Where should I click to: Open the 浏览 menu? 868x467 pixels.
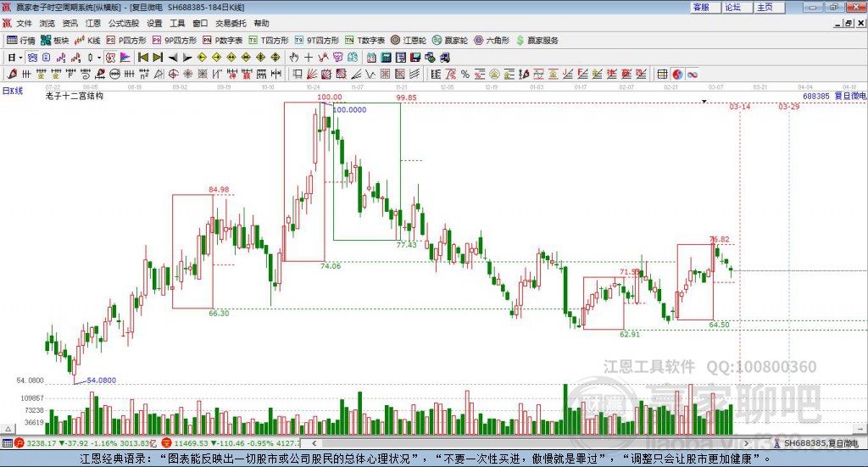tap(47, 23)
